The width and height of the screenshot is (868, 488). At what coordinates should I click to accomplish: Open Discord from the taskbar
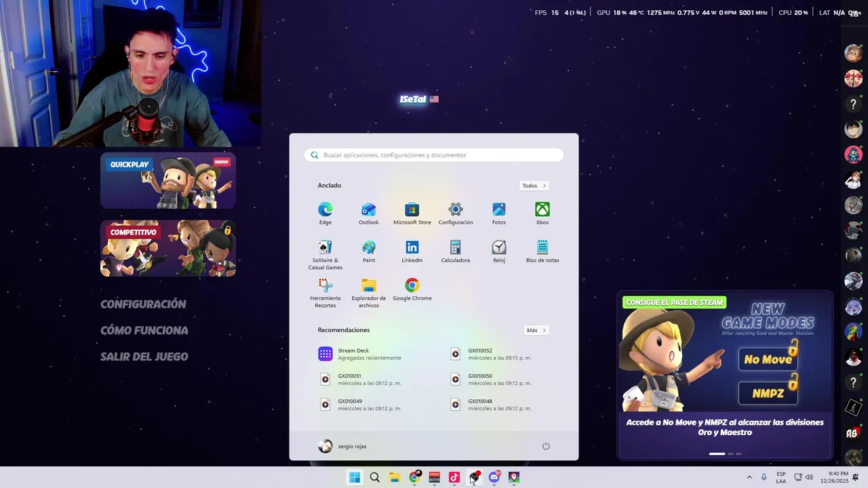coord(494,478)
